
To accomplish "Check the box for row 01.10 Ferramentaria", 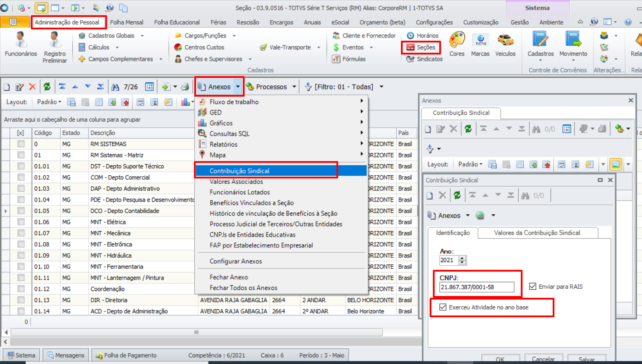I will point(21,267).
